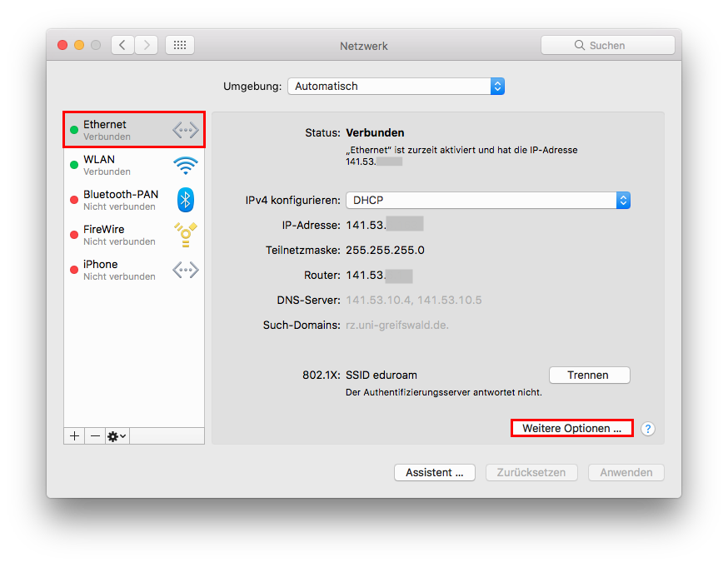Open the gear action menu
This screenshot has width=728, height=562.
[x=117, y=436]
